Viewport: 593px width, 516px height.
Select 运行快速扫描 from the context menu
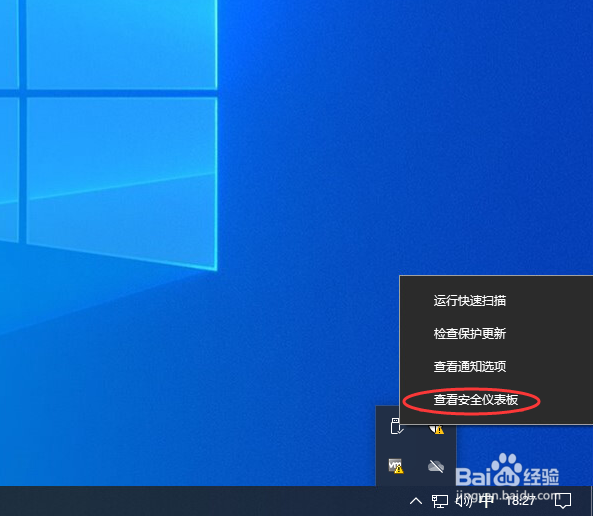[496, 300]
